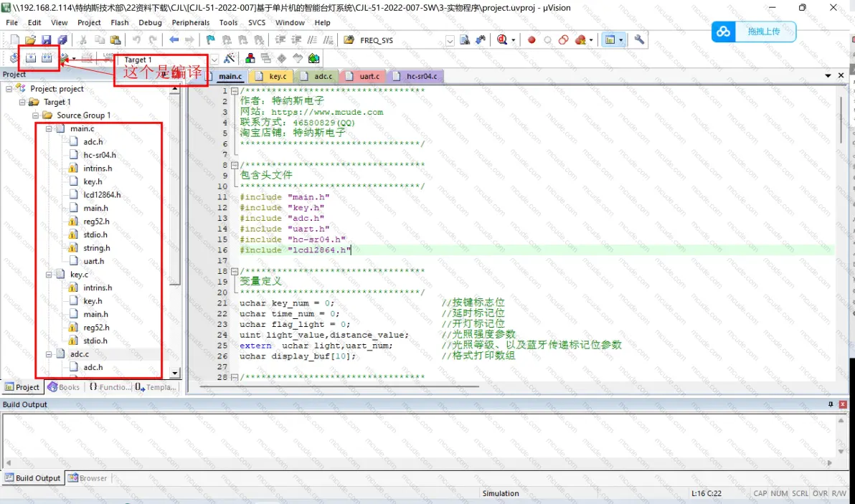855x504 pixels.
Task: Select uart.h in the project tree
Action: 94,261
